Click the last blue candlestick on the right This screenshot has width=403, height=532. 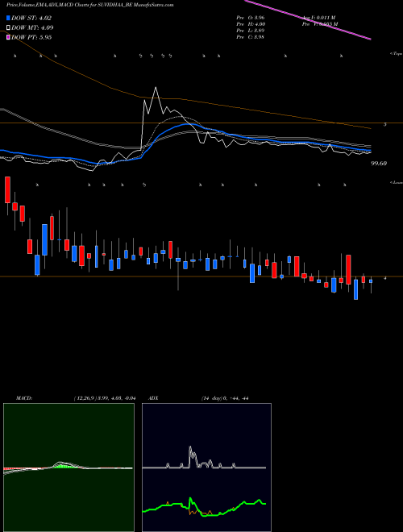tap(371, 281)
